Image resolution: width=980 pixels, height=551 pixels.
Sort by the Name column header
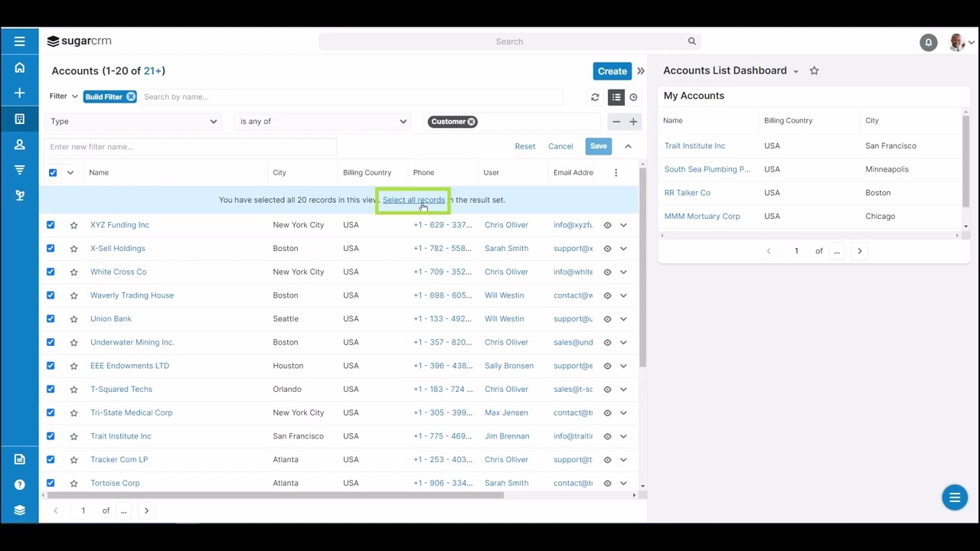click(99, 172)
